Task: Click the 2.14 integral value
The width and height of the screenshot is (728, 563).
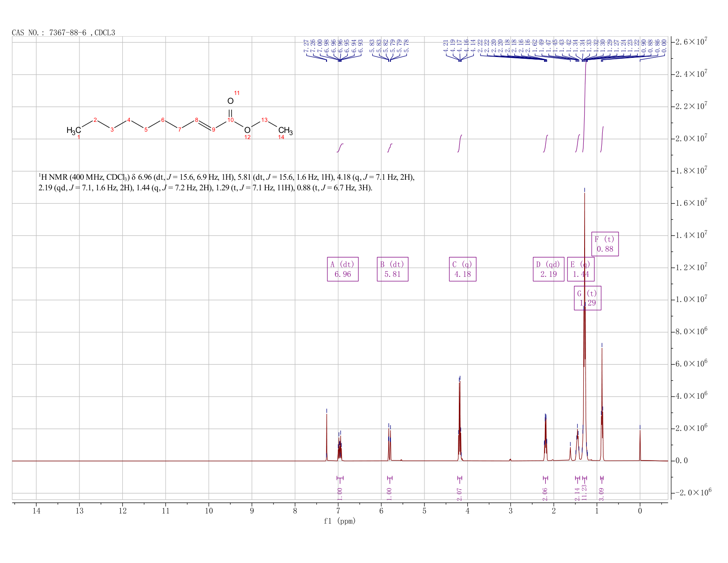Action: click(577, 494)
